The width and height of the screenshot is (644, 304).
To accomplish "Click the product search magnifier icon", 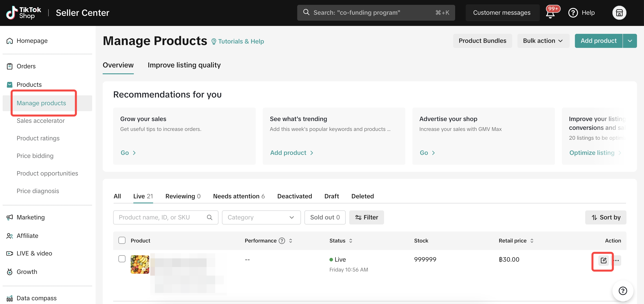I will tap(209, 217).
